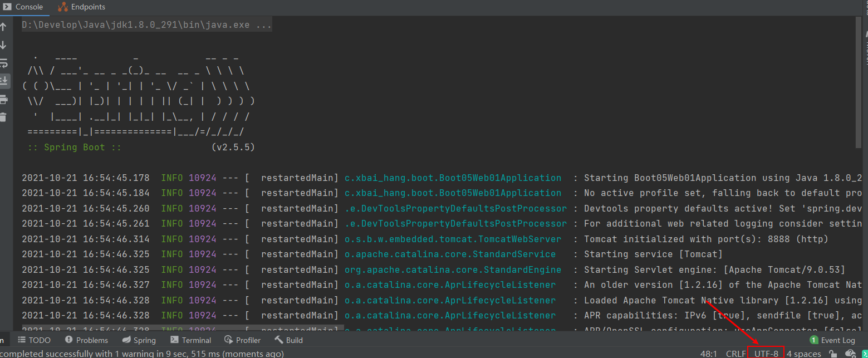Click the cloud inspection settings icon in status bar
Screen dimensions: 868x358
coord(850,354)
